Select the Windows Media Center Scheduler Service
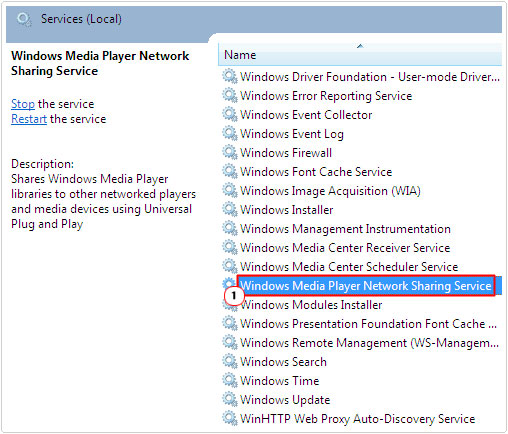The image size is (508, 434). pyautogui.click(x=349, y=267)
